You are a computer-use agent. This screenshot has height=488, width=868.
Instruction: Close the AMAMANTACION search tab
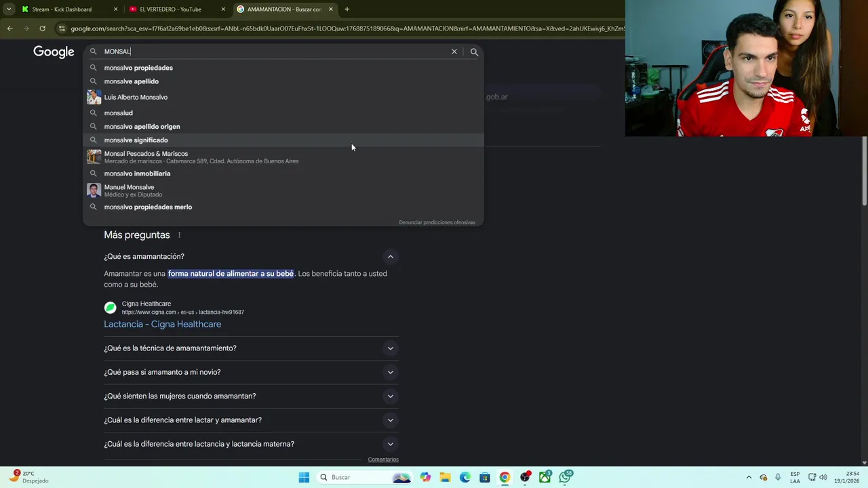(331, 9)
